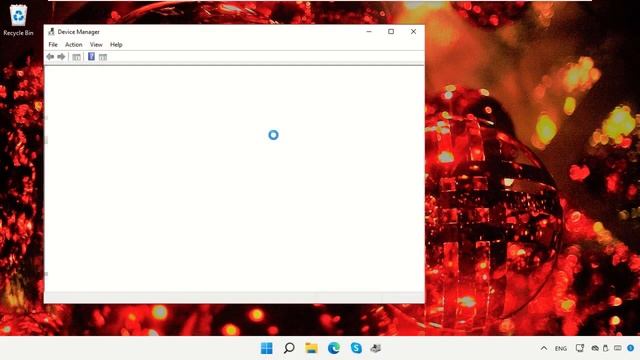This screenshot has width=640, height=360.
Task: Click the ENG language indicator
Action: (561, 349)
